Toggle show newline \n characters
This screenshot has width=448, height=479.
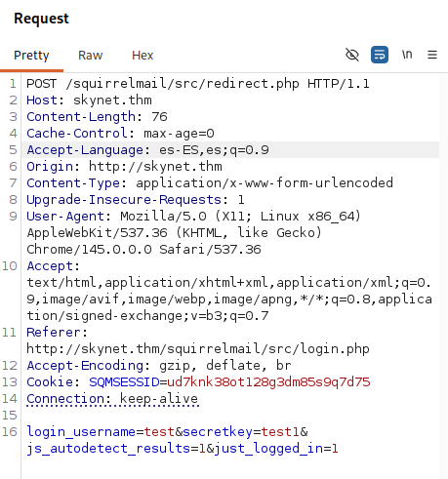(x=407, y=55)
